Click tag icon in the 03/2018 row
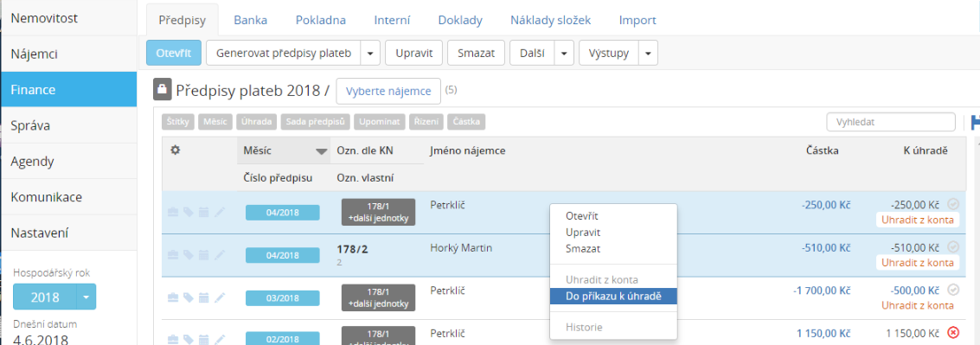The height and width of the screenshot is (345, 980). 188,297
